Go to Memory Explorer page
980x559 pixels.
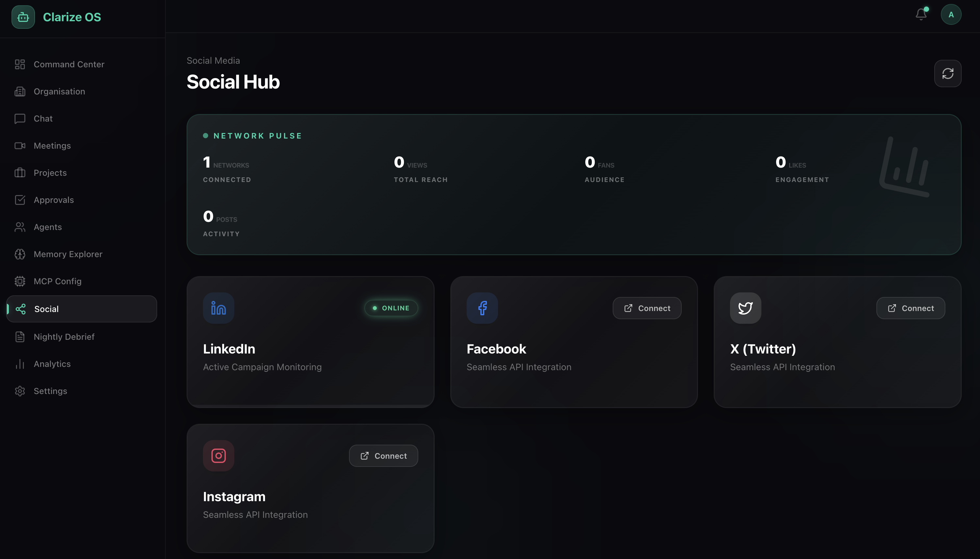click(68, 254)
